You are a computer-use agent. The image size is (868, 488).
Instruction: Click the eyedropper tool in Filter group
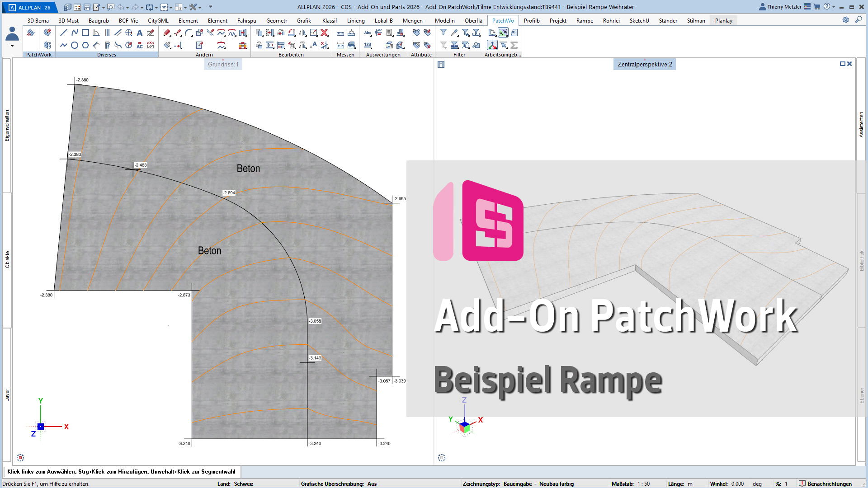[x=454, y=33]
